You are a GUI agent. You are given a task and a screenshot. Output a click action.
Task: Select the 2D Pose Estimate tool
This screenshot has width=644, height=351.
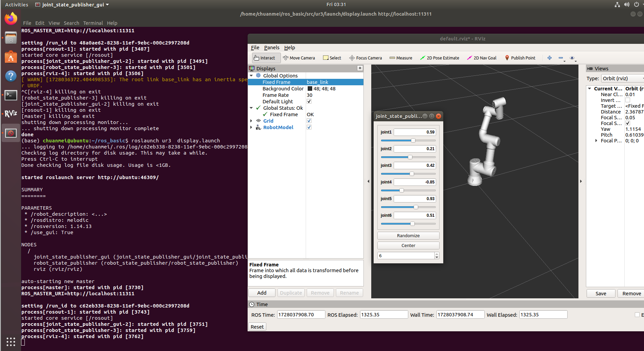coord(440,58)
